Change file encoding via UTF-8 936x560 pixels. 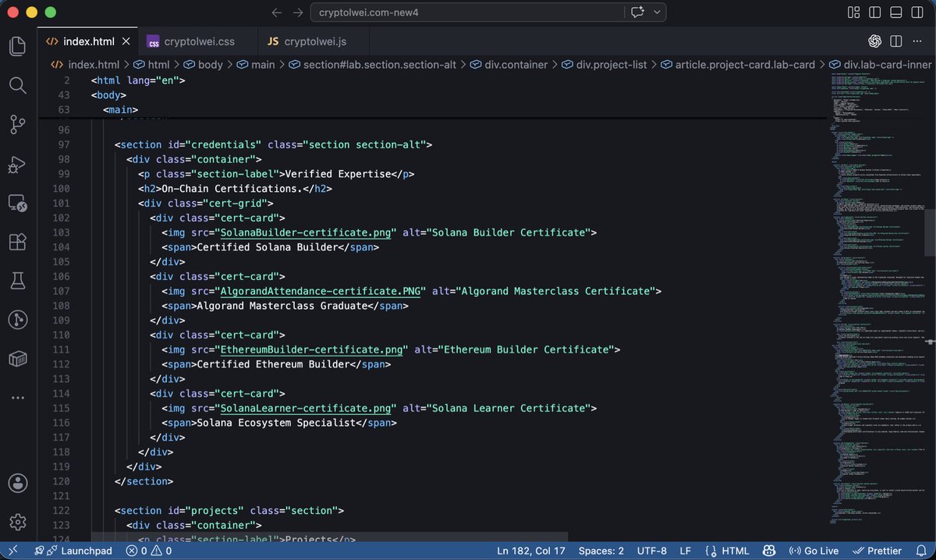pos(651,551)
